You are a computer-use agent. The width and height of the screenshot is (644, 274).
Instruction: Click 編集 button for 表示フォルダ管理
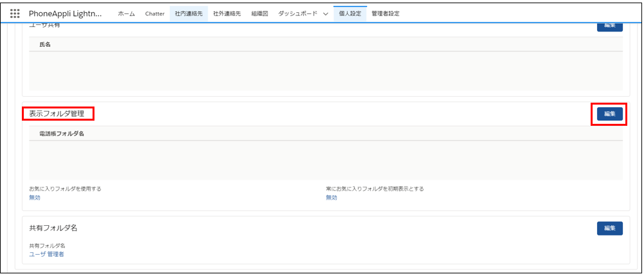coord(609,114)
